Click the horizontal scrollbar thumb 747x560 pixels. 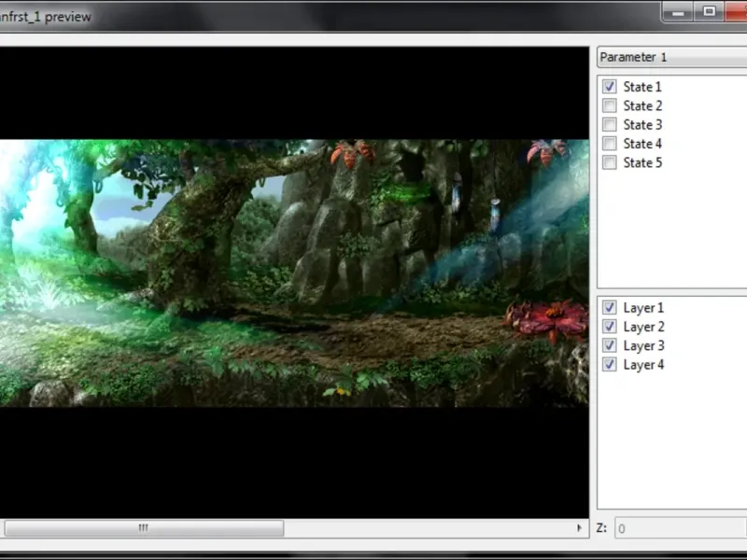(144, 528)
